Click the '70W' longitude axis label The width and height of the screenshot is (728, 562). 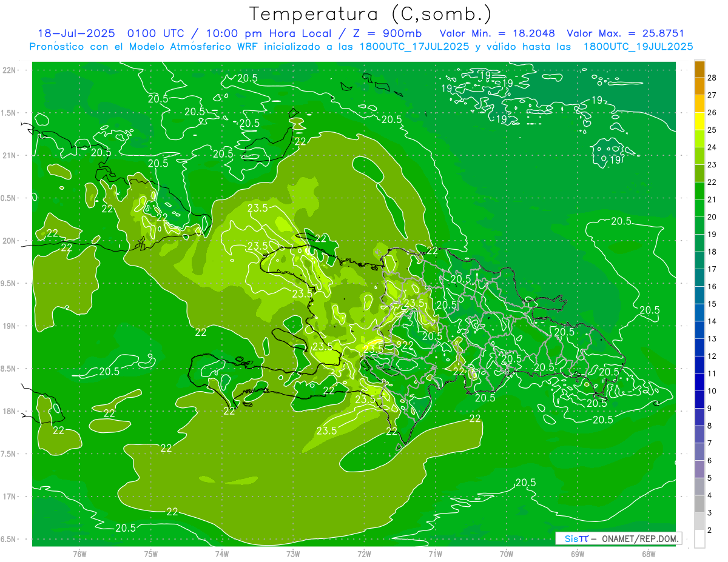pyautogui.click(x=507, y=554)
